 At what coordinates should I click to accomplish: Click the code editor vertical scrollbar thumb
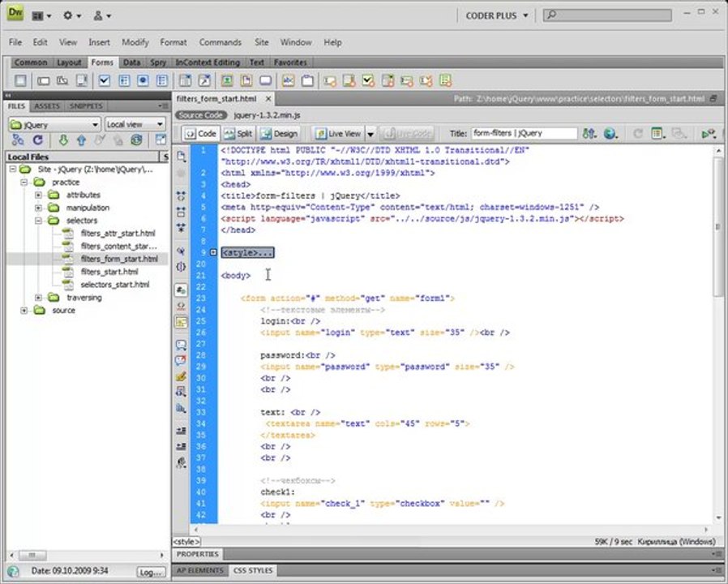[718, 226]
